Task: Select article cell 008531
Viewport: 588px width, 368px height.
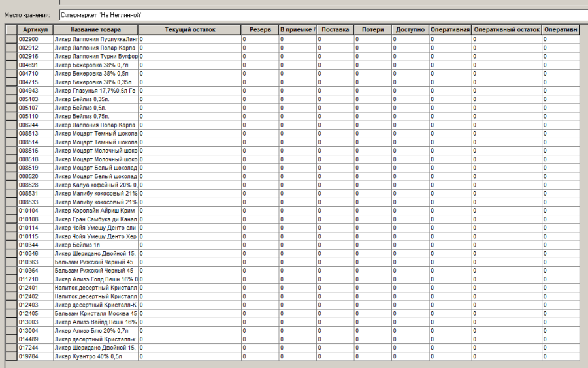Action: (x=35, y=194)
